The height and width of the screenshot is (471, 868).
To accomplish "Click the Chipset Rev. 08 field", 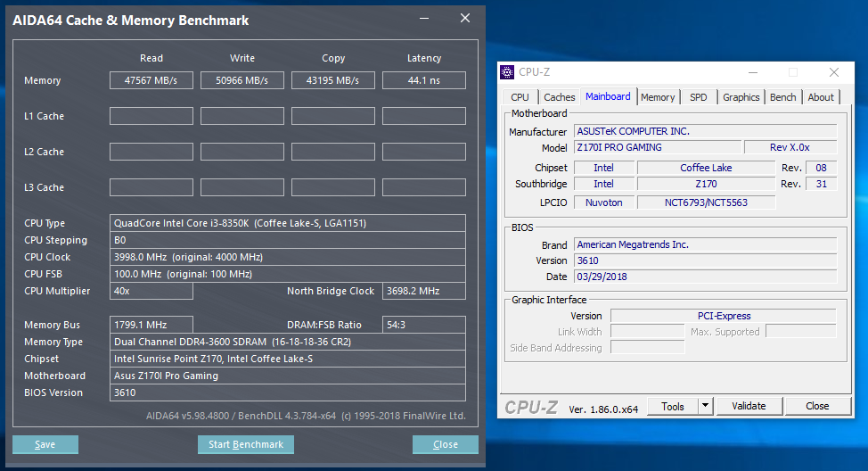I will [x=821, y=168].
